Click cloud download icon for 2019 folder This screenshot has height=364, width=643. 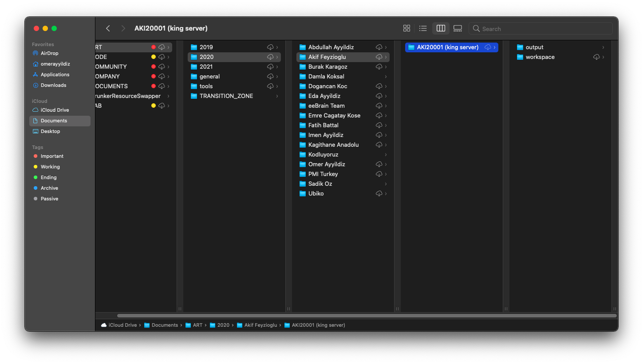270,47
